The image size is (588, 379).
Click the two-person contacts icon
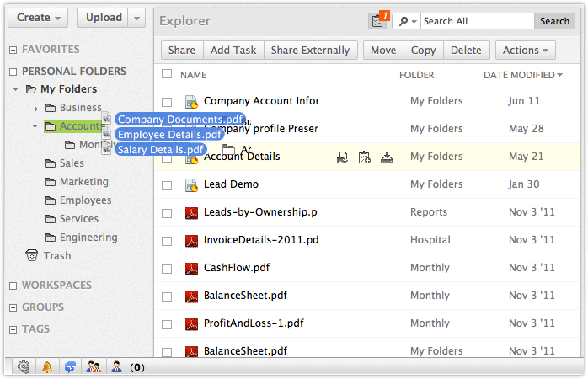[94, 366]
